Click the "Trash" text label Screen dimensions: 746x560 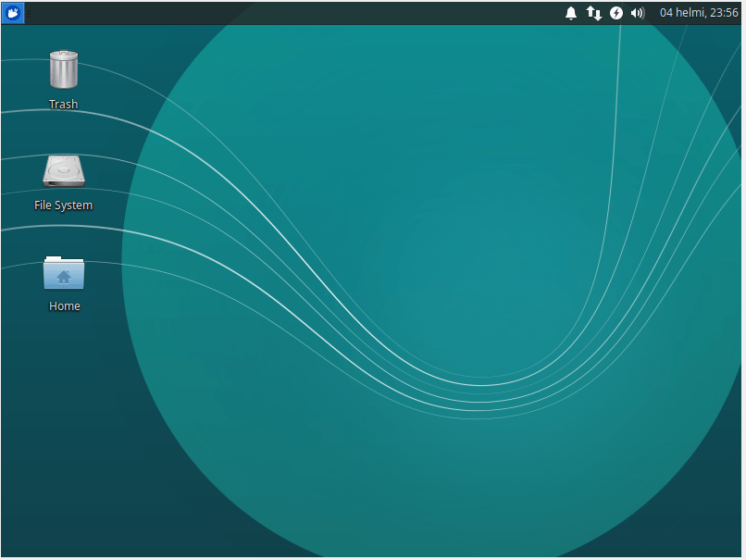[63, 105]
